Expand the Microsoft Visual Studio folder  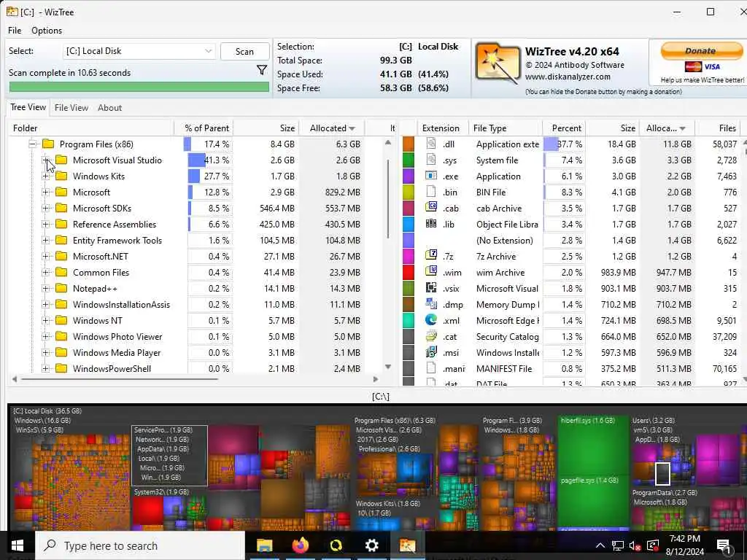click(46, 160)
